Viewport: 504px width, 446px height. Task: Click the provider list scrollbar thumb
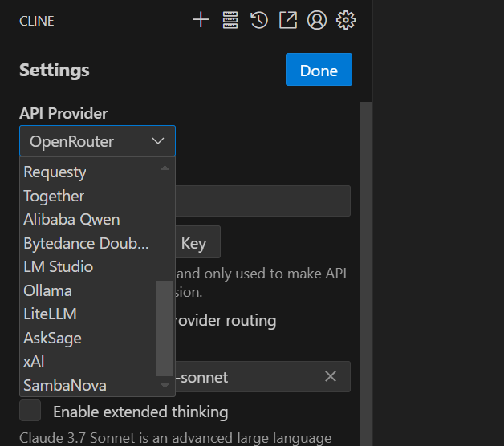165,328
